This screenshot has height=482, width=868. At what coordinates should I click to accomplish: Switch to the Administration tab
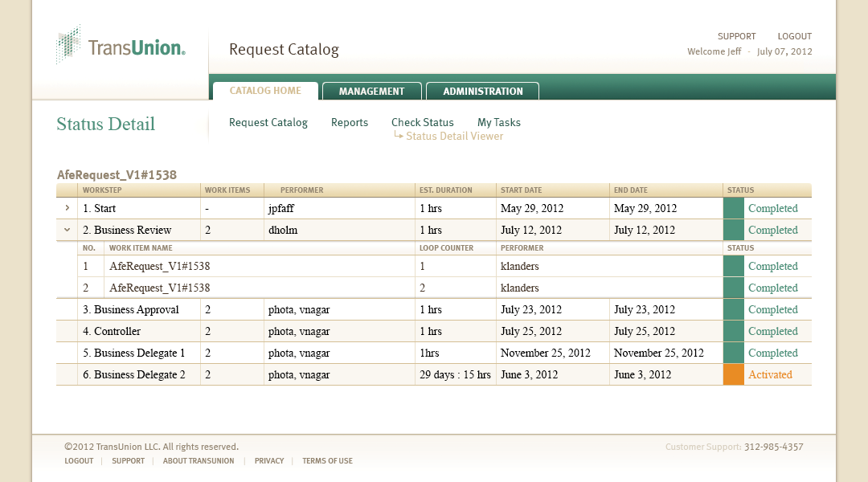pyautogui.click(x=482, y=92)
